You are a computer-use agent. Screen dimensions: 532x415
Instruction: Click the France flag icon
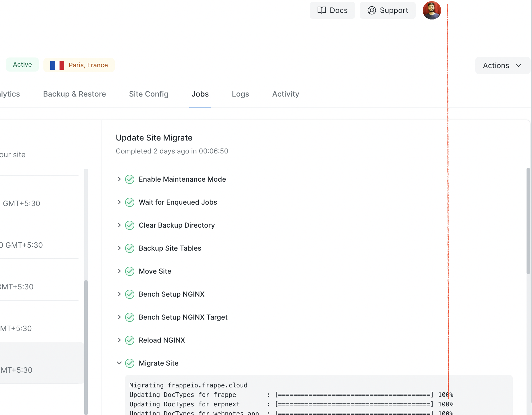click(x=57, y=65)
